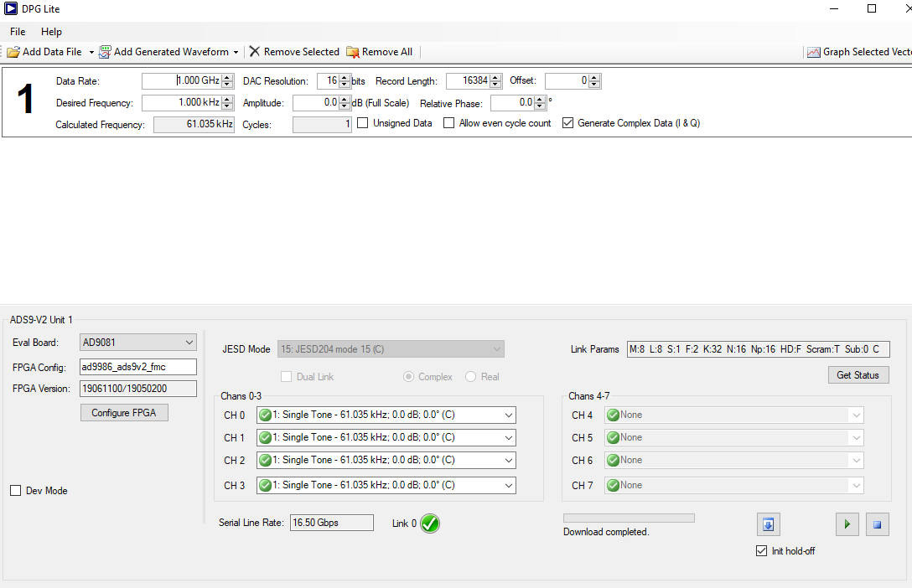Start playback with the green play icon
Screen dimensions: 912x588
pos(847,524)
